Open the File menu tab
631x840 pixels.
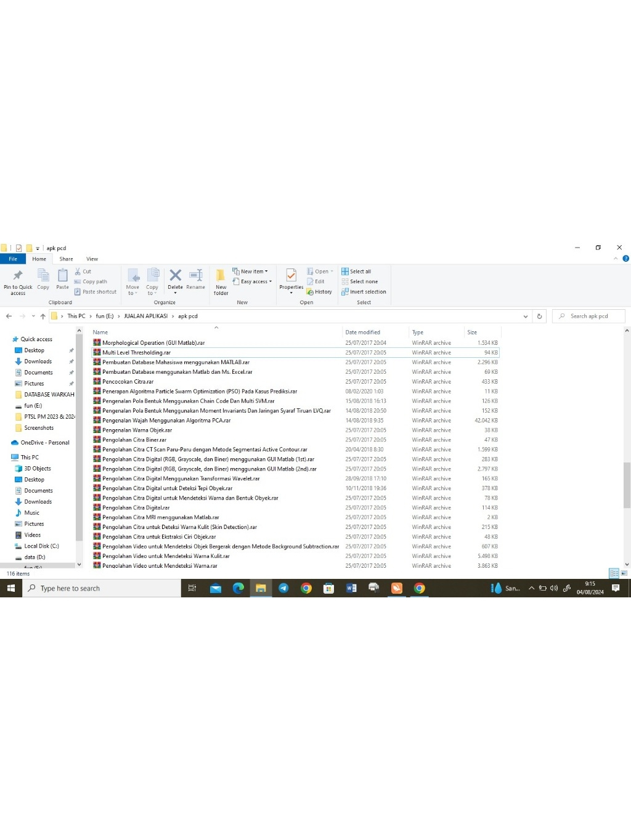pyautogui.click(x=13, y=259)
